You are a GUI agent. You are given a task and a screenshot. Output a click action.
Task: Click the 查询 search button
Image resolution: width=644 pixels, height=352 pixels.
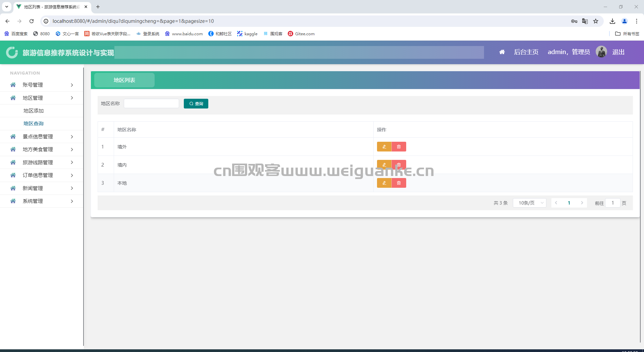(196, 104)
